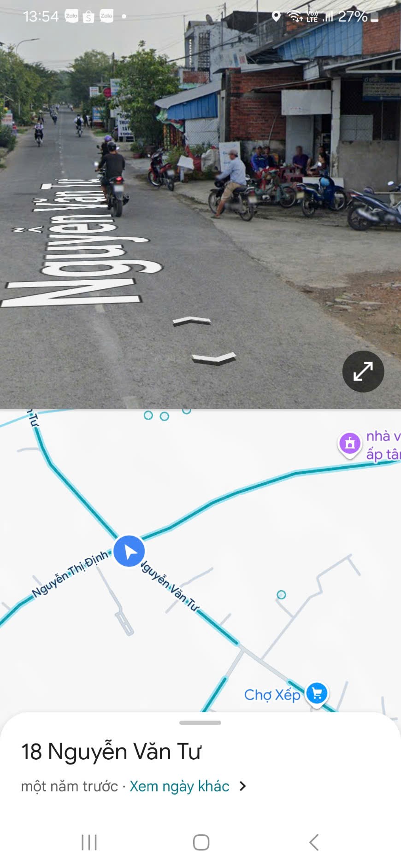The height and width of the screenshot is (868, 401).
Task: Tap the Street View circle near Chợ Xếp road
Action: (x=281, y=595)
